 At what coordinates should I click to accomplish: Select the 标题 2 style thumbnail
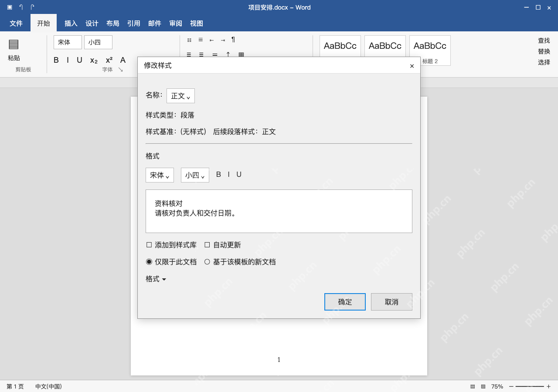[430, 51]
